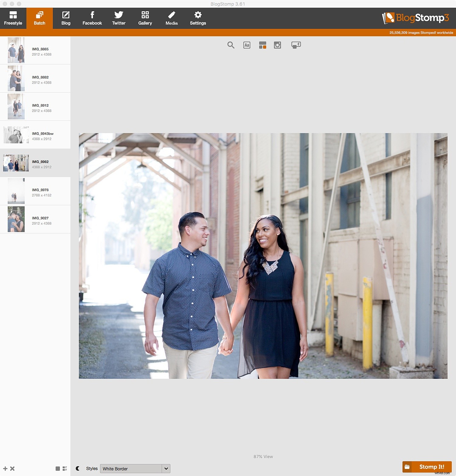The width and height of the screenshot is (456, 476).
Task: Switch to the Batch mode icon
Action: [39, 18]
